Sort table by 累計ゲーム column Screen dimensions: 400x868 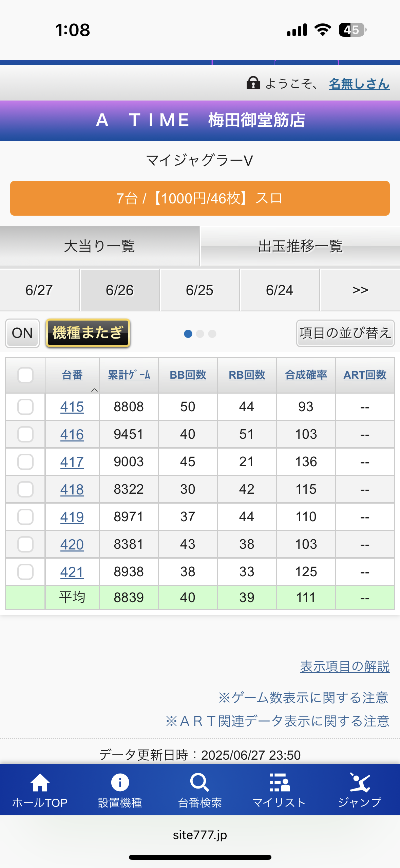point(129,375)
